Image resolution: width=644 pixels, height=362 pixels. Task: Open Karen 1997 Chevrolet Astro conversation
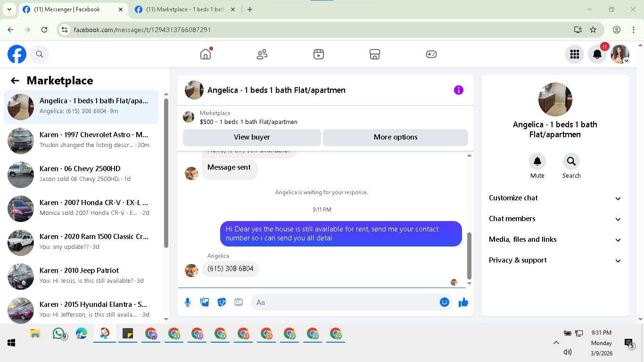[x=81, y=141]
